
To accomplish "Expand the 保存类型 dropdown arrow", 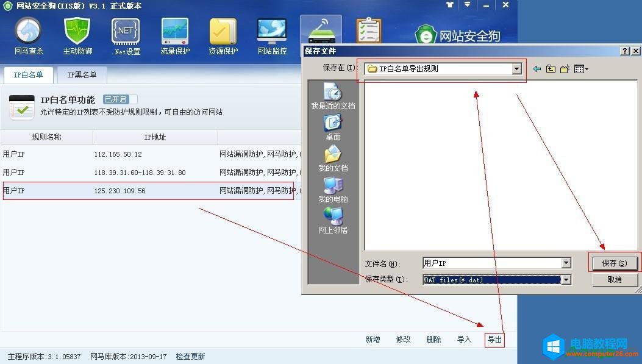I will tap(566, 280).
